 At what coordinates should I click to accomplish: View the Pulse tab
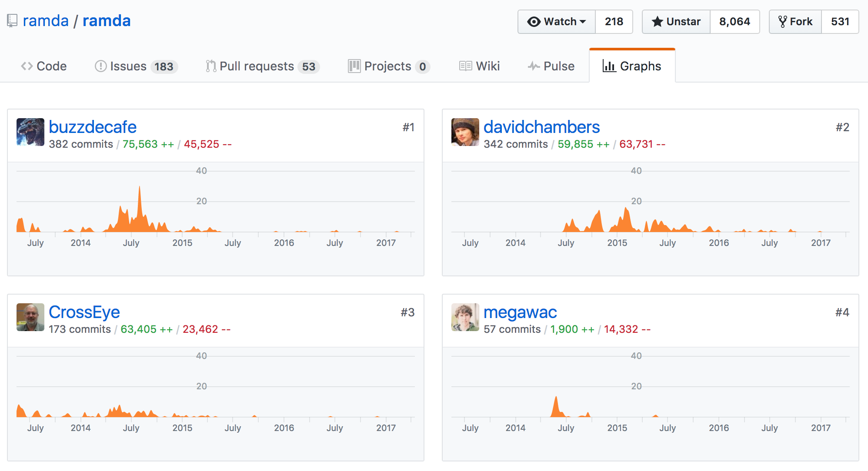pyautogui.click(x=551, y=66)
